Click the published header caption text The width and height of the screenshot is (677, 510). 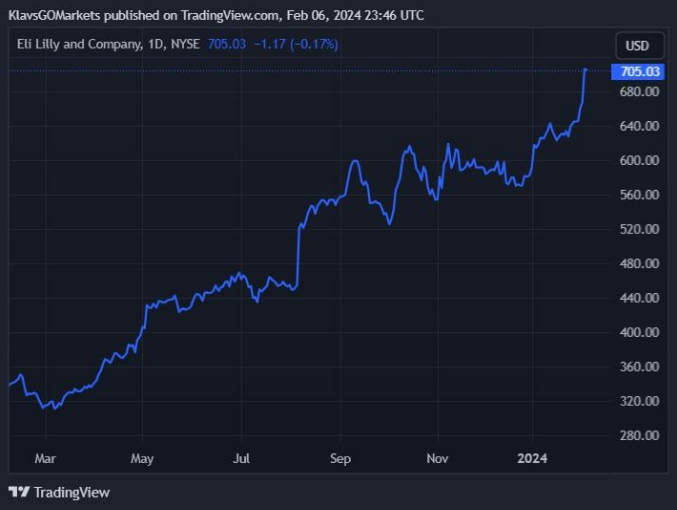click(x=216, y=16)
